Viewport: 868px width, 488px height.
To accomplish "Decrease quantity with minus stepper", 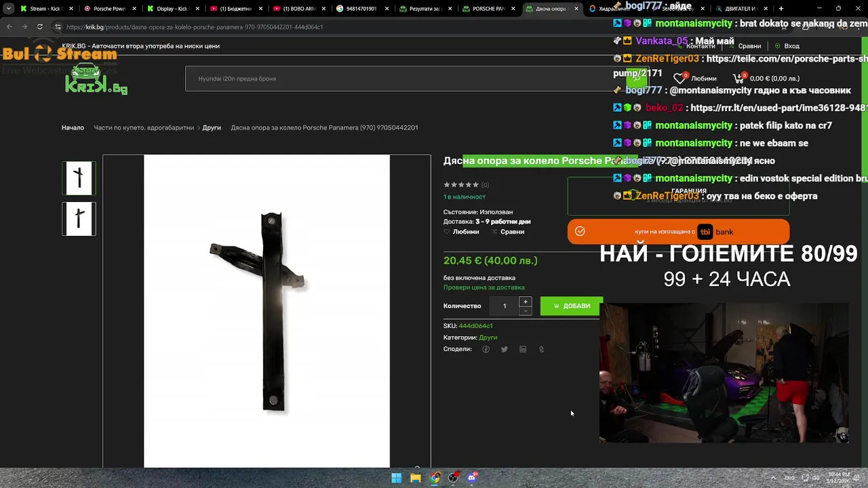I will (525, 311).
